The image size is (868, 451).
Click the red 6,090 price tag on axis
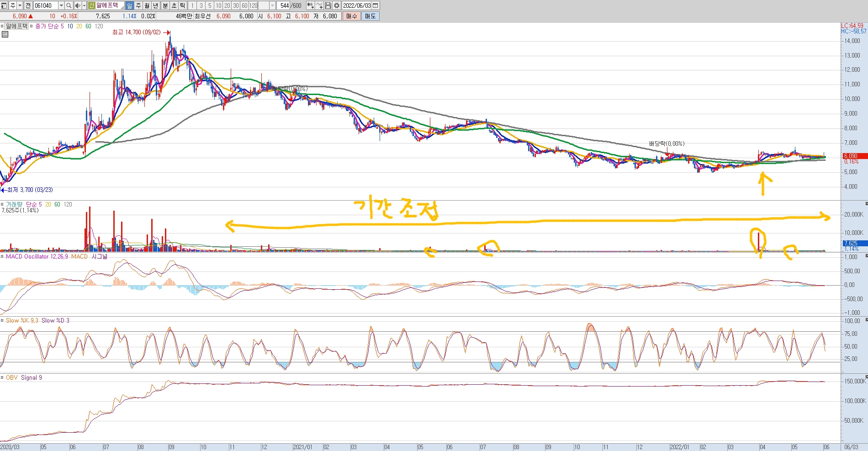click(854, 156)
